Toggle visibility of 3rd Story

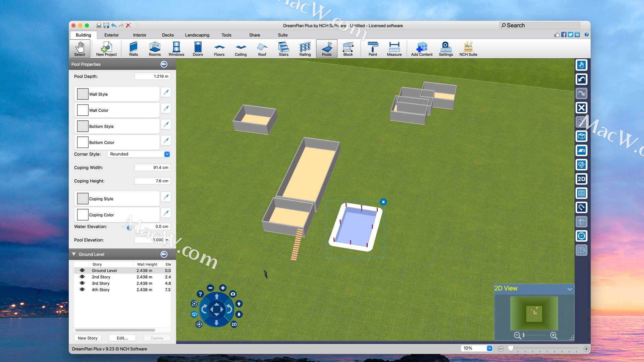coord(82,283)
